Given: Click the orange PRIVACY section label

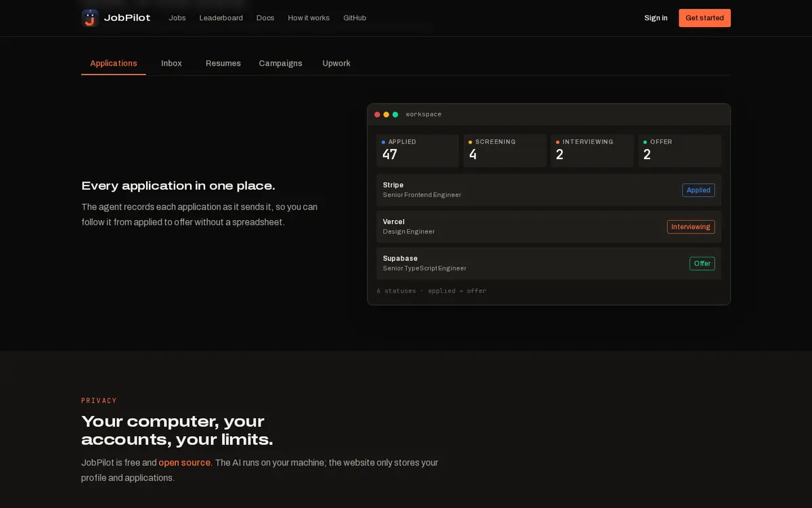Looking at the screenshot, I should [99, 401].
